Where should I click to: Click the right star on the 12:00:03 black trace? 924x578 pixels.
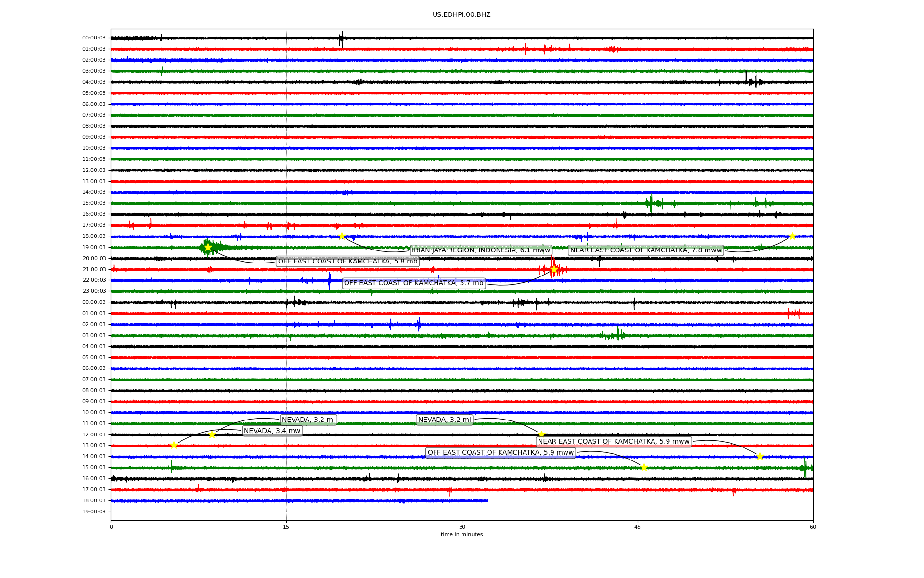coord(541,434)
